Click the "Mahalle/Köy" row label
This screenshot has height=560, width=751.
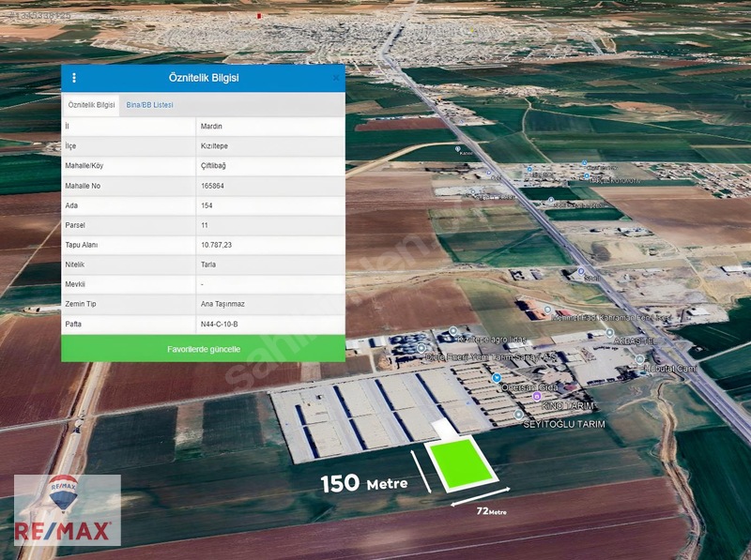pos(84,166)
